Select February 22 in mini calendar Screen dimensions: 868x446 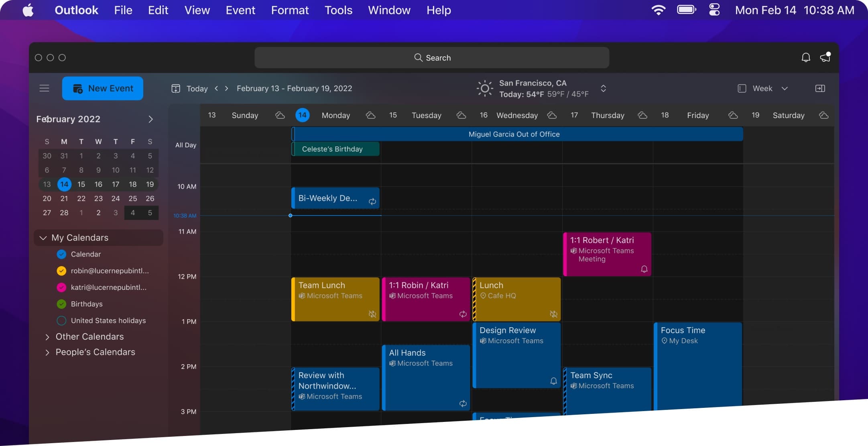81,198
